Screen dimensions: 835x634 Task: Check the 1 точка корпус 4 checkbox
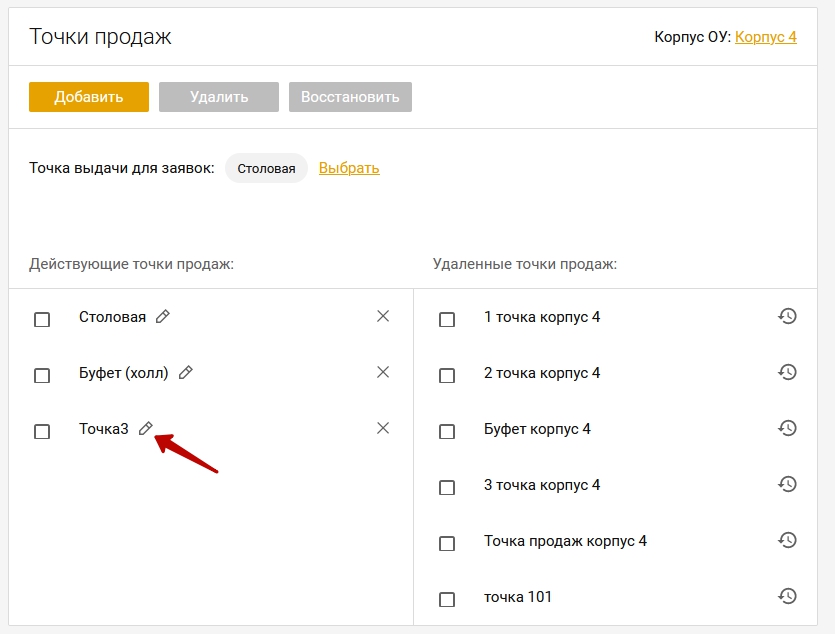pos(447,319)
